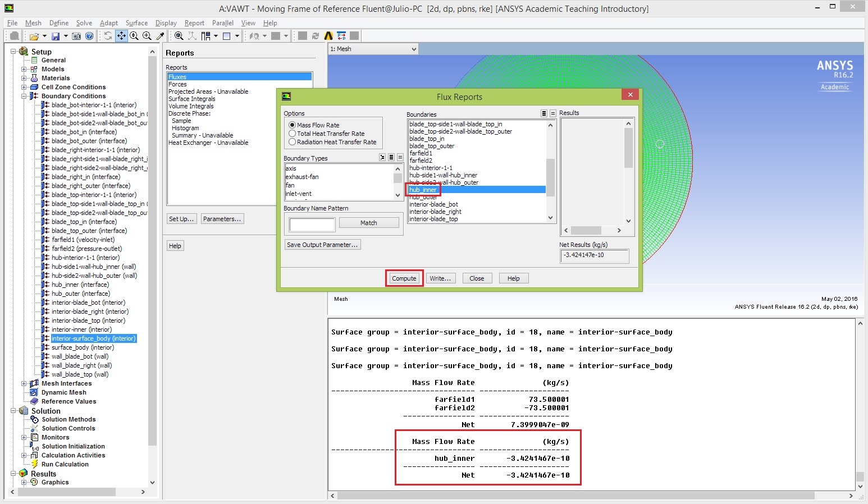Viewport: 868px width, 504px height.
Task: Open the Define menu
Action: [59, 23]
